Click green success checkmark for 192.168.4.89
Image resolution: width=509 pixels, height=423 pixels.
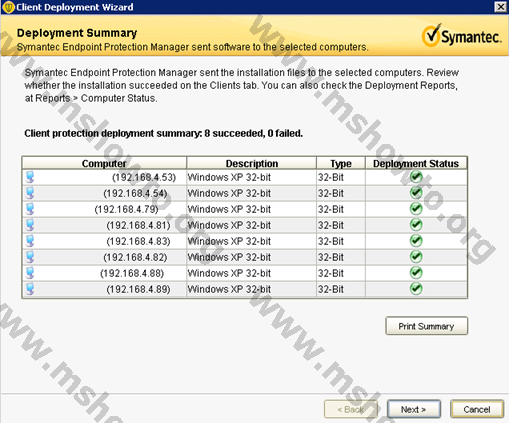(x=416, y=289)
